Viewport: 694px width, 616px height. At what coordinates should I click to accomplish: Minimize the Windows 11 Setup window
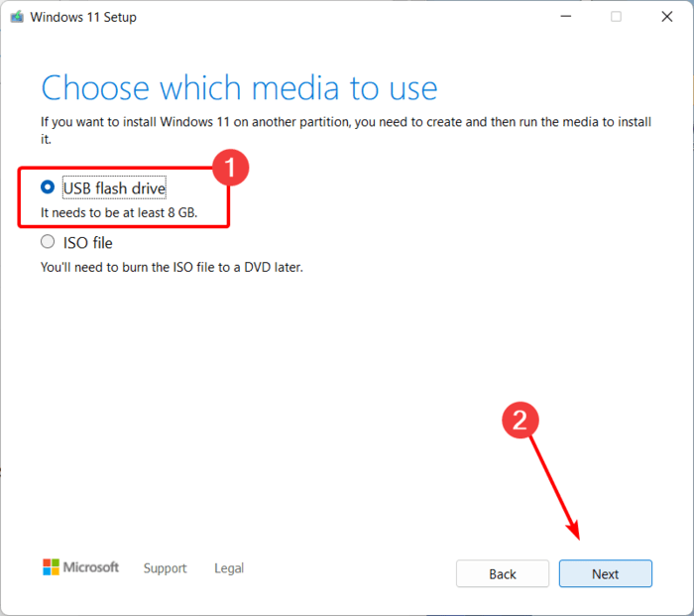tap(566, 17)
